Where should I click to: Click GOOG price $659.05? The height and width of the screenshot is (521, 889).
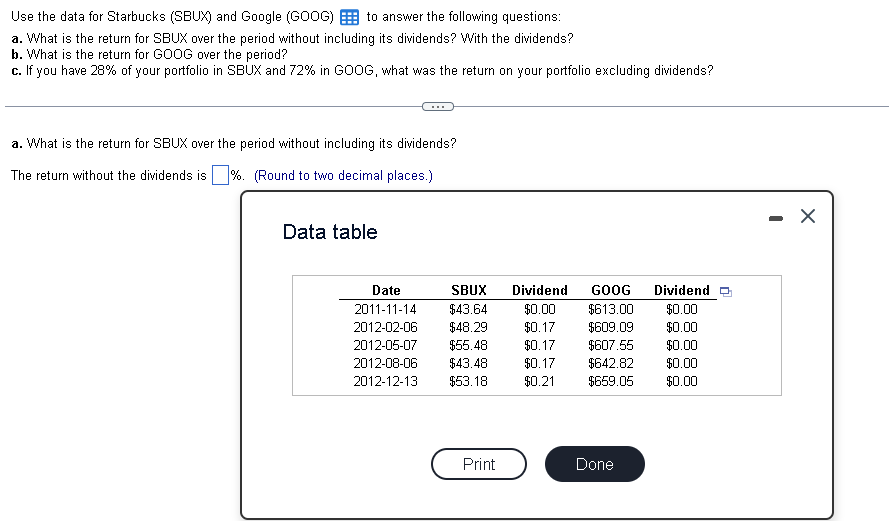point(611,382)
